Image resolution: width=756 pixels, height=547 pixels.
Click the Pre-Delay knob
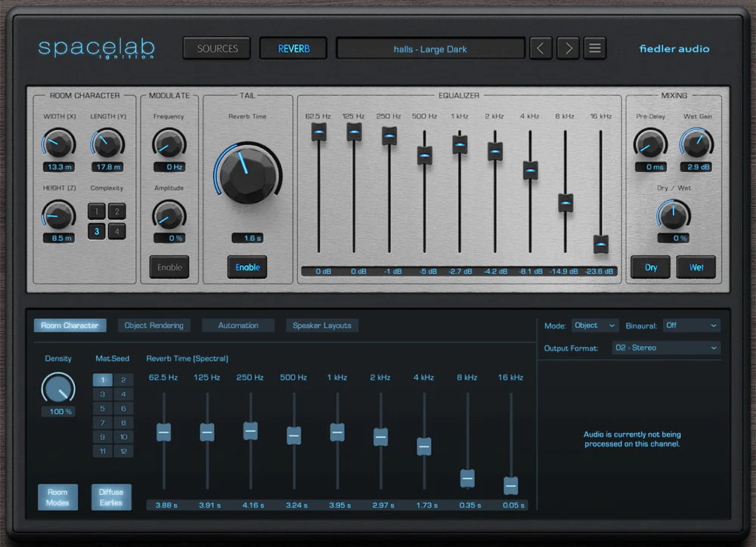(650, 143)
